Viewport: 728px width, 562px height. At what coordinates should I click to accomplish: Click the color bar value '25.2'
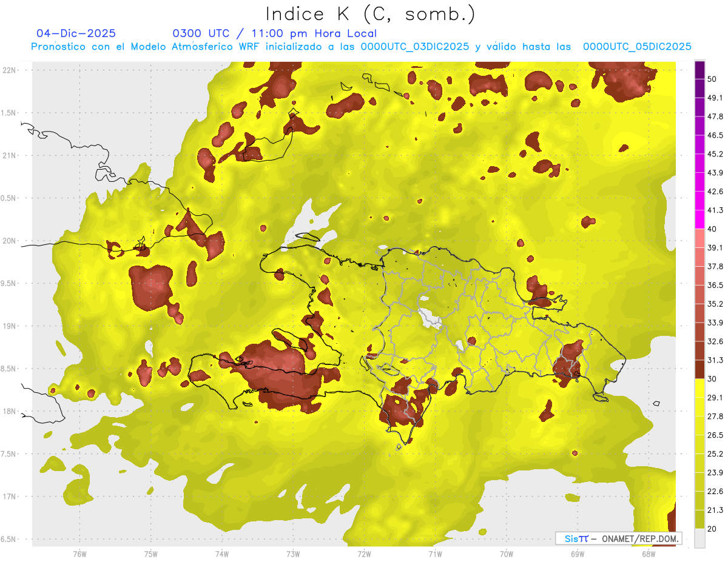point(715,453)
